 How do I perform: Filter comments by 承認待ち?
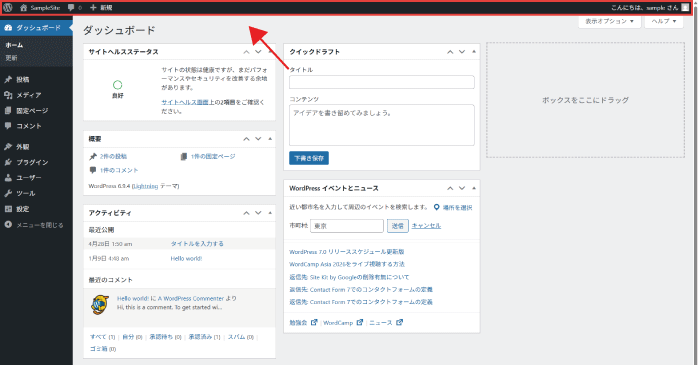tap(161, 337)
